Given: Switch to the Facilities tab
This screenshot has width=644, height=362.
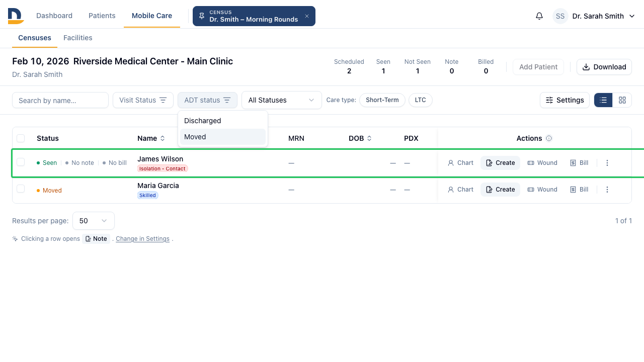Looking at the screenshot, I should [78, 38].
